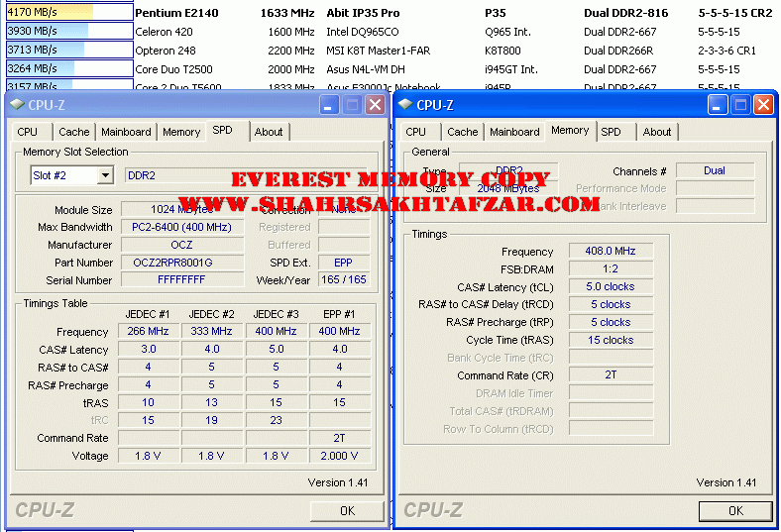The width and height of the screenshot is (781, 532).
Task: Click the DDR2 type field beside slot dropdown
Action: point(246,175)
